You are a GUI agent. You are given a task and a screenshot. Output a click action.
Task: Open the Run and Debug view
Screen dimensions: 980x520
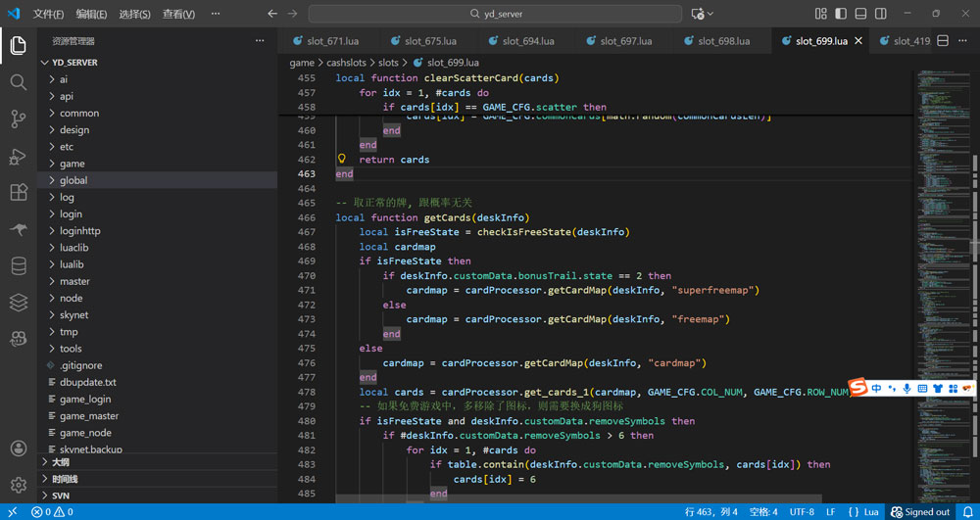pyautogui.click(x=18, y=157)
